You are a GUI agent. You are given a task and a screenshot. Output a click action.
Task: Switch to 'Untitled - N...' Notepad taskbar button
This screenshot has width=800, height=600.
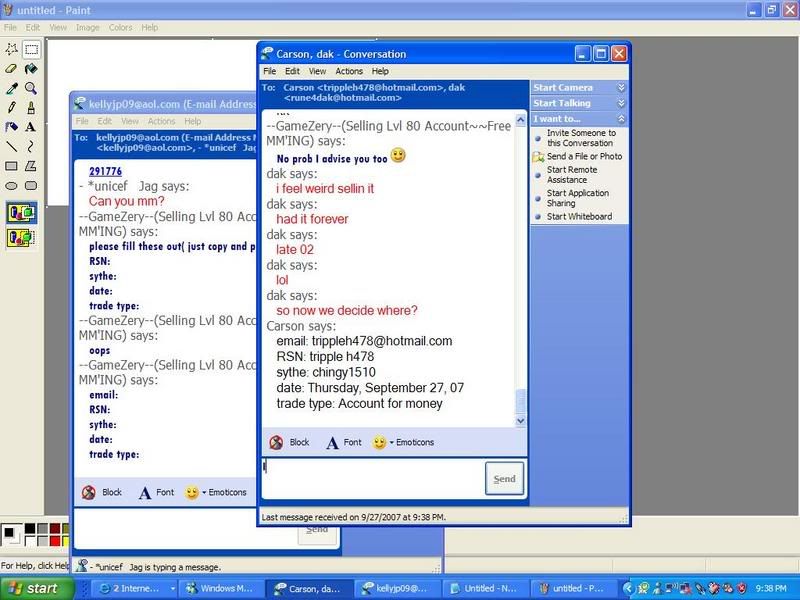[484, 588]
